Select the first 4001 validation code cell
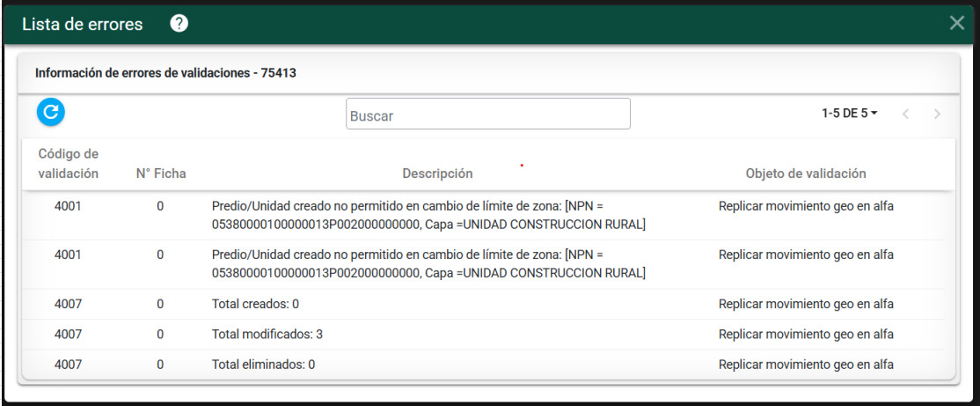The height and width of the screenshot is (406, 980). pos(68,206)
